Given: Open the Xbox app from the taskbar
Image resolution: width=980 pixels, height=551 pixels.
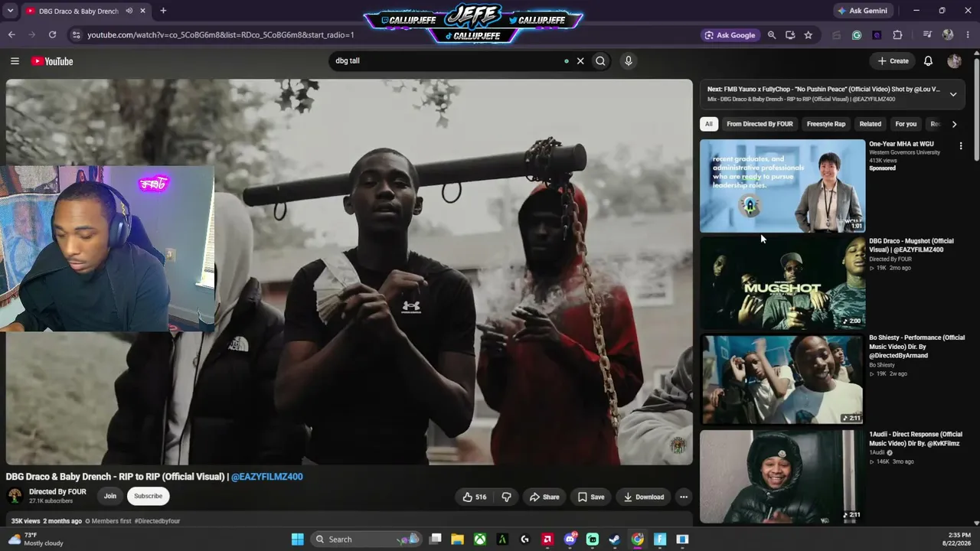Looking at the screenshot, I should [x=479, y=540].
